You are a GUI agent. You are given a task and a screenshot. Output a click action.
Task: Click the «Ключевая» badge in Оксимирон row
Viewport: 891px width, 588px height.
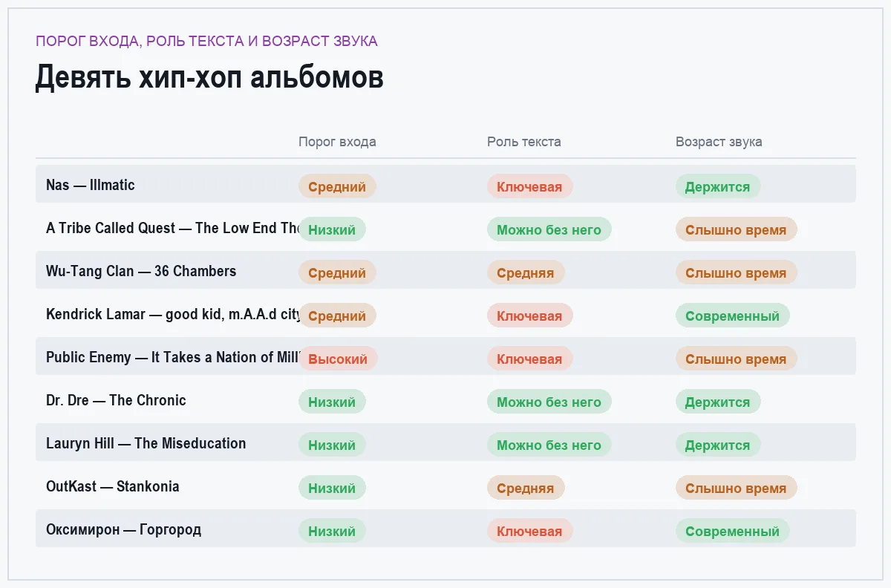(x=529, y=531)
